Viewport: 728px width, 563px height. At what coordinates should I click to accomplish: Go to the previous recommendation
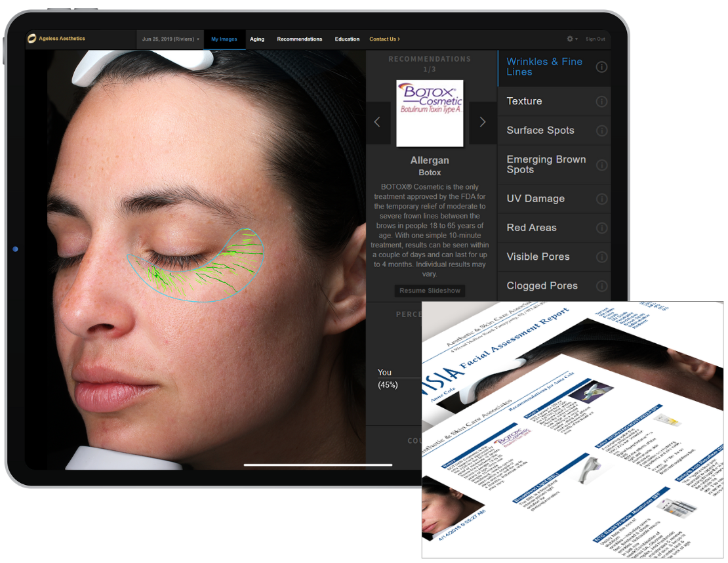377,122
